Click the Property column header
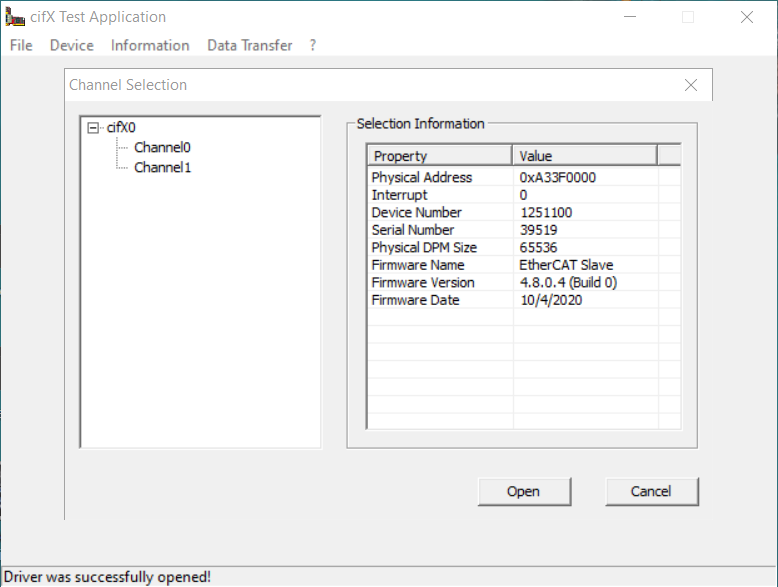The height and width of the screenshot is (587, 778). pyautogui.click(x=440, y=155)
